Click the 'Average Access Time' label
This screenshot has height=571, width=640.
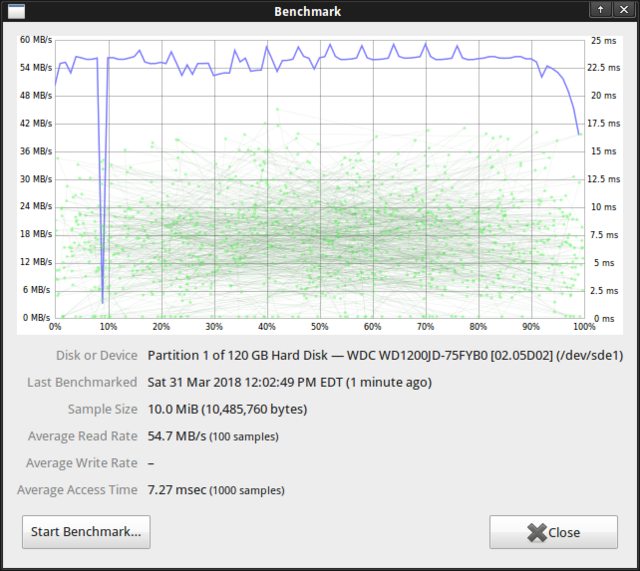coord(77,489)
